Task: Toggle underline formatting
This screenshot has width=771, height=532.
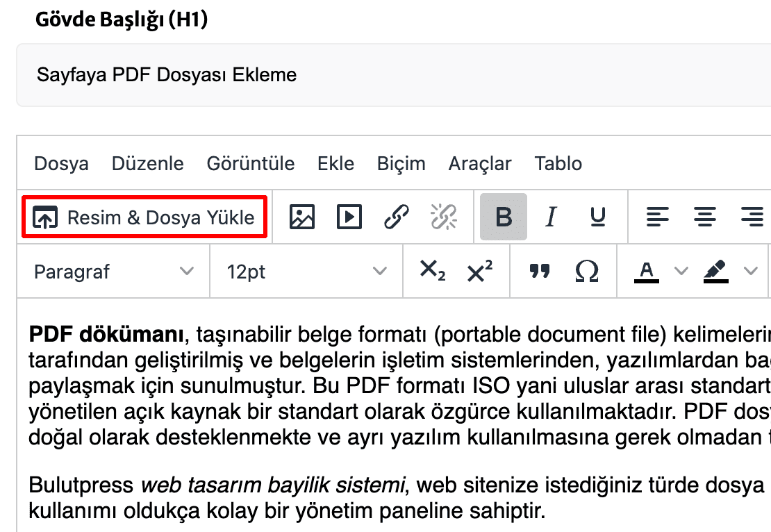Action: 596,216
